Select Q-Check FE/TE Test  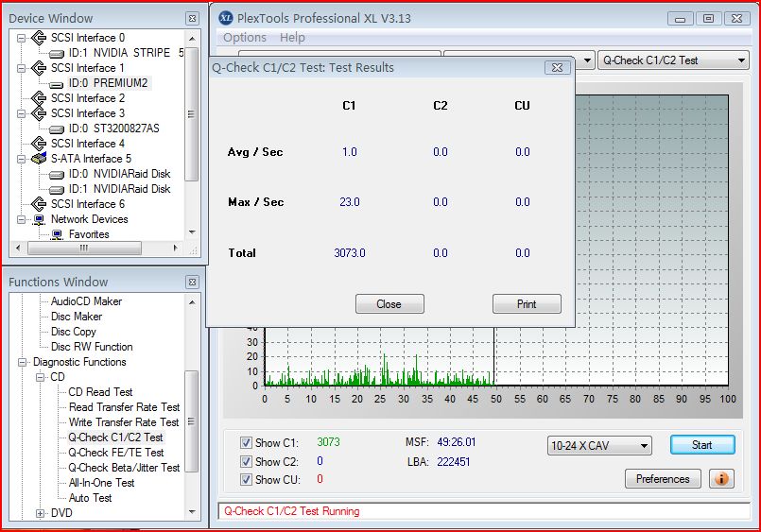point(116,453)
